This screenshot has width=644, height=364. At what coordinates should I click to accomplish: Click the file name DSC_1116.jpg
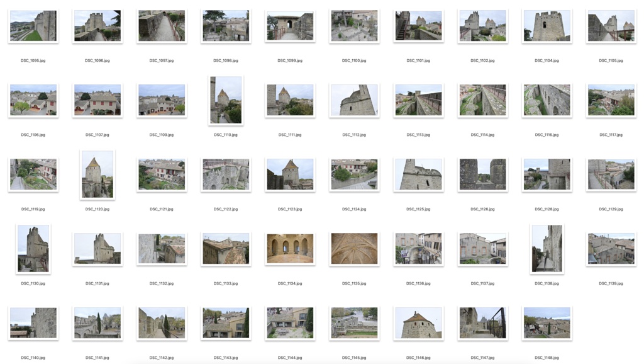[x=547, y=135]
